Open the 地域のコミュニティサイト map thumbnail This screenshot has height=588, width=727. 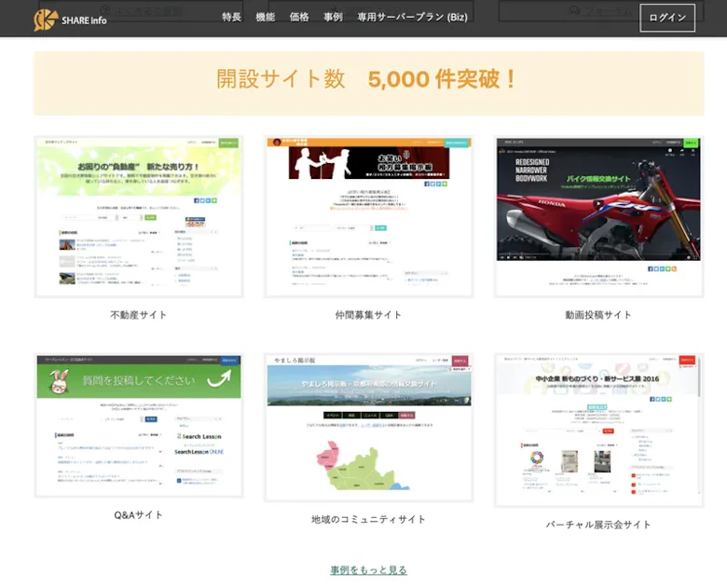[368, 428]
